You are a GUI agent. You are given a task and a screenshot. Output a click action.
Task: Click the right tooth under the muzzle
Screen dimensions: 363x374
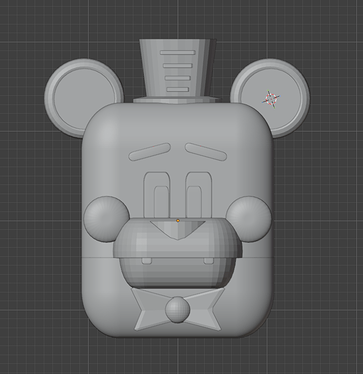pyautogui.click(x=208, y=261)
